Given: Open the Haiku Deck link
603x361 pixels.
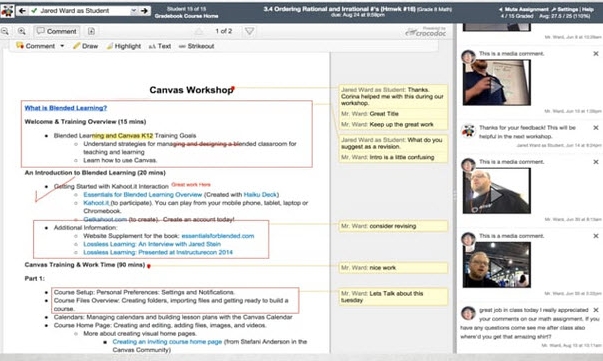Looking at the screenshot, I should [x=260, y=195].
